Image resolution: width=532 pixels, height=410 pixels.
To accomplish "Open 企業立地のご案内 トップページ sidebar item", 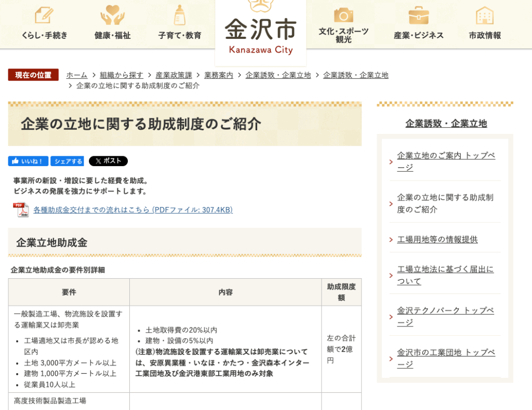I will click(446, 161).
